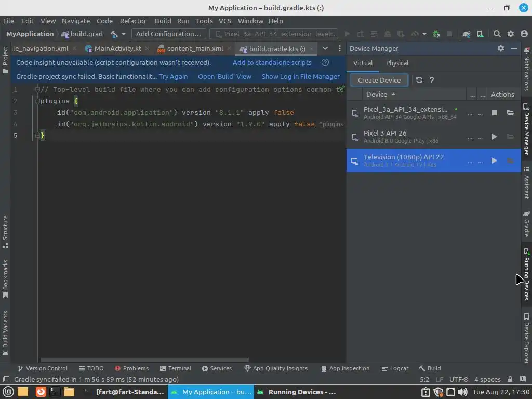This screenshot has height=399, width=532.
Task: Open dropdown arrow next to hammer icon
Action: pyautogui.click(x=124, y=34)
